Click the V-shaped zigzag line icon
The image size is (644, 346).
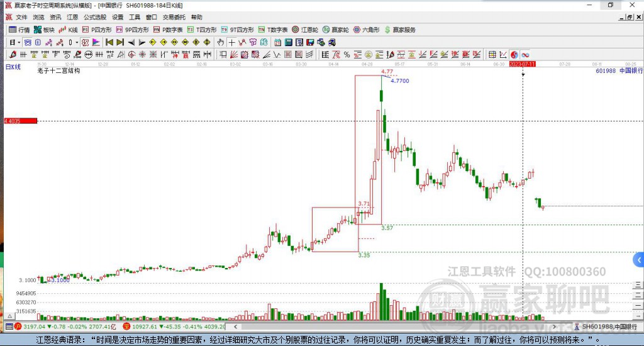277,55
